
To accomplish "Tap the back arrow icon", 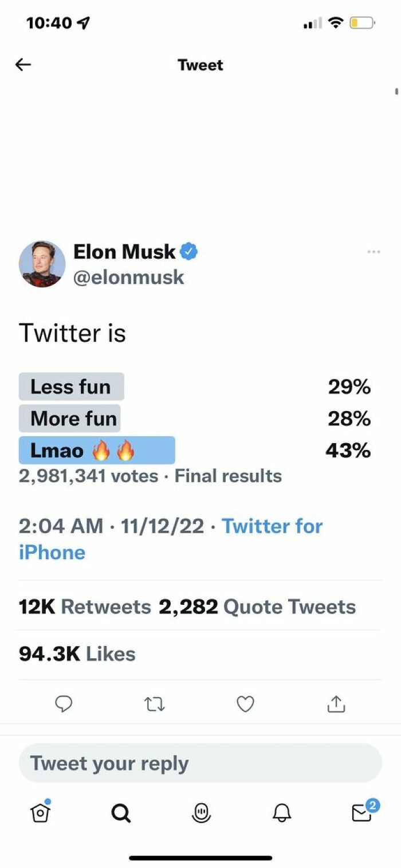I will click(23, 65).
